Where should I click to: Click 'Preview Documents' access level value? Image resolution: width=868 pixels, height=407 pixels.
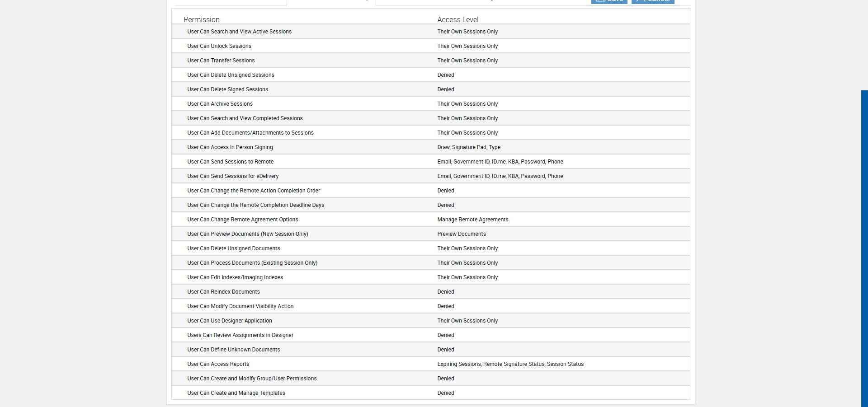click(x=462, y=234)
